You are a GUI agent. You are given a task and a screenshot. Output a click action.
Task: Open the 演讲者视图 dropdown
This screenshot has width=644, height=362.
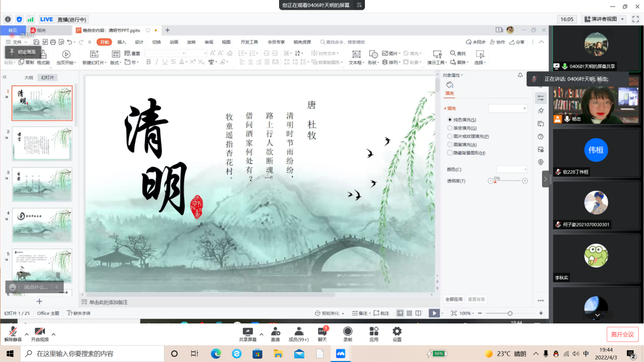coord(604,20)
